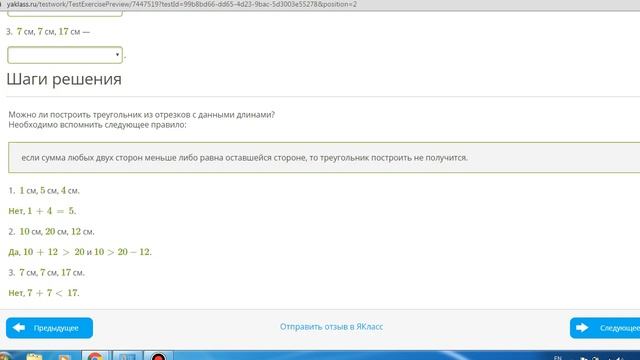The width and height of the screenshot is (640, 360).
Task: Open the file explorer folder taskbar icon
Action: 34,356
